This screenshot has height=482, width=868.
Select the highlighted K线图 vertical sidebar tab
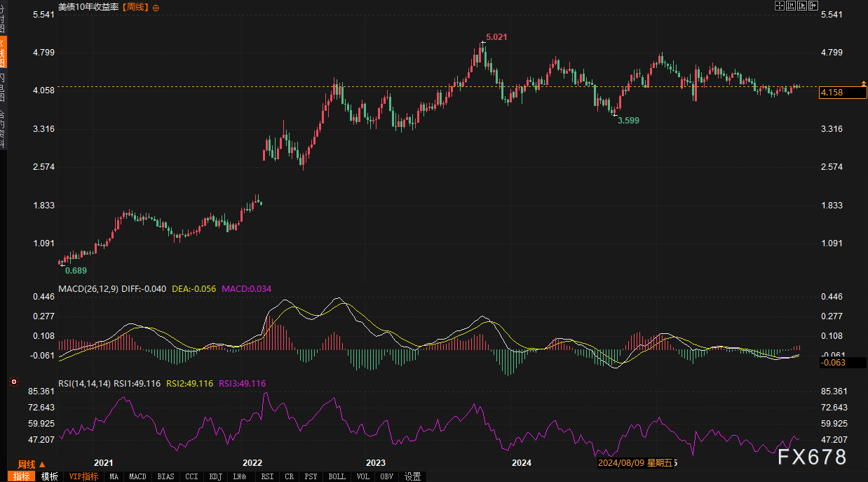(x=3, y=53)
